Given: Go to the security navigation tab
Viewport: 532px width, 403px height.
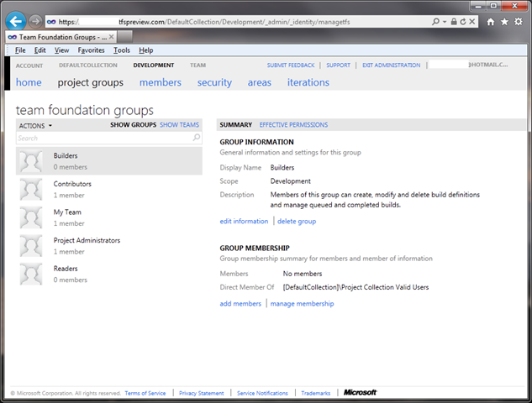Looking at the screenshot, I should (x=214, y=82).
